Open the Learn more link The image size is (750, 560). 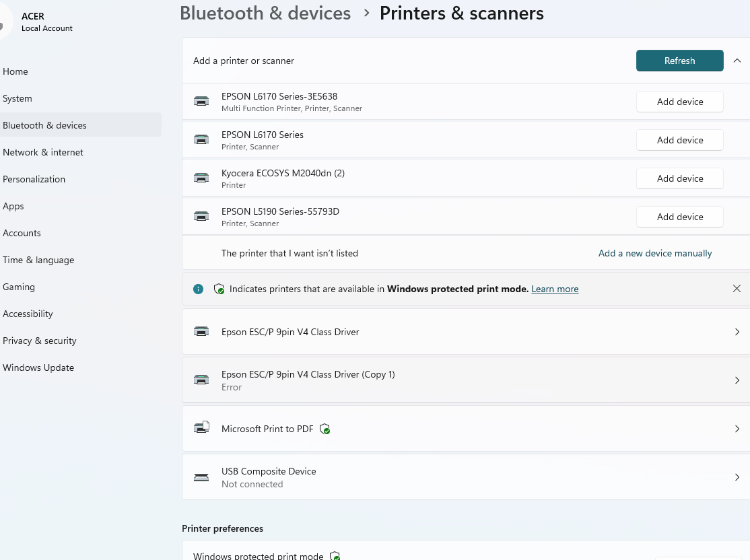click(555, 289)
